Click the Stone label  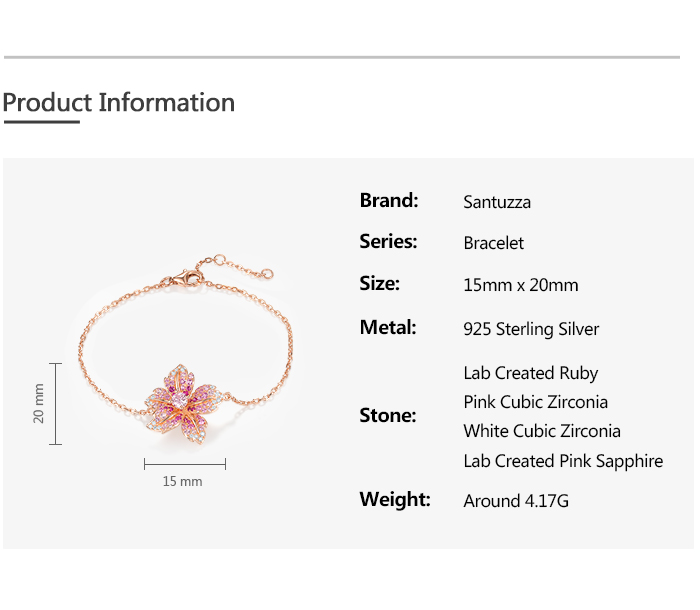point(387,415)
